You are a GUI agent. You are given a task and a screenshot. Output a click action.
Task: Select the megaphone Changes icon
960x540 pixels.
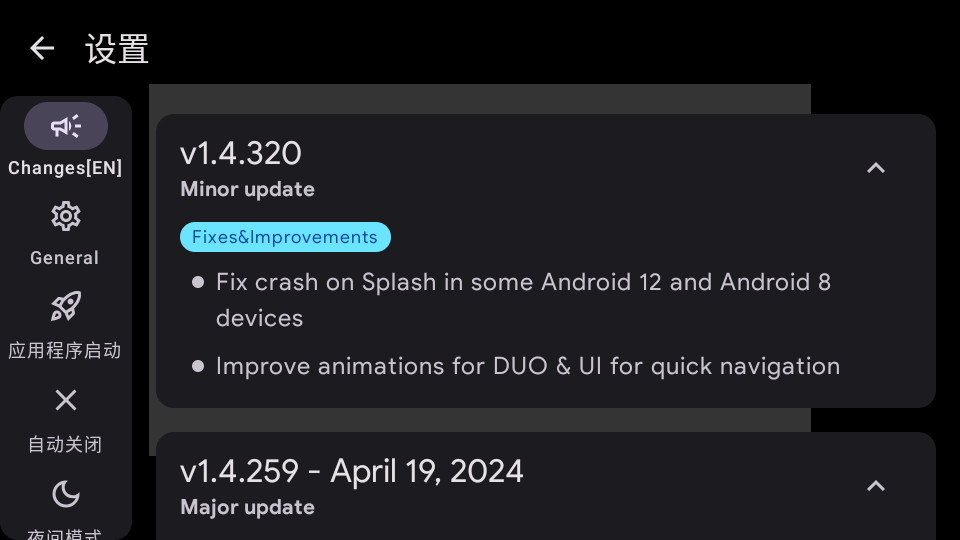click(x=66, y=126)
